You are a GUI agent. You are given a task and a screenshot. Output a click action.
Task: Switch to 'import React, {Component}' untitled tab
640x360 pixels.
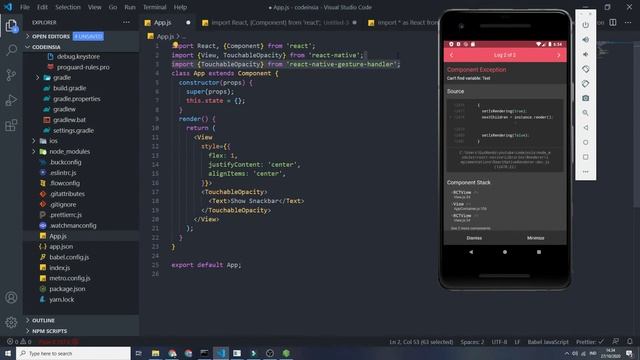[x=280, y=22]
